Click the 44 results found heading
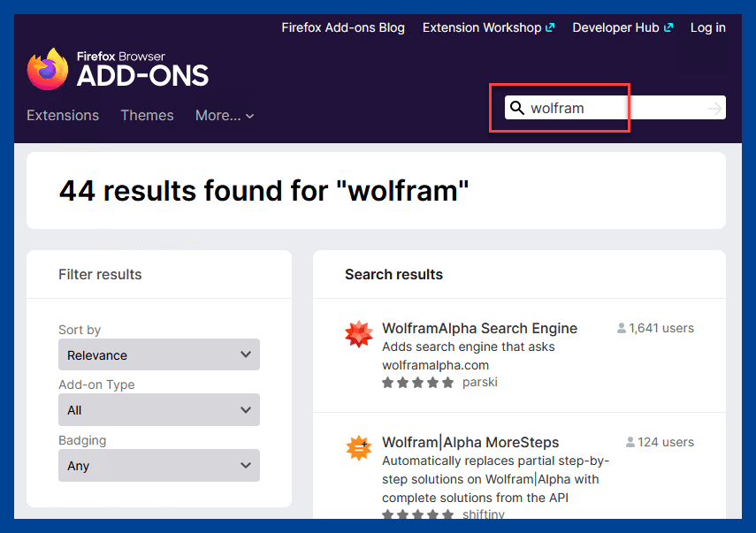 click(263, 191)
